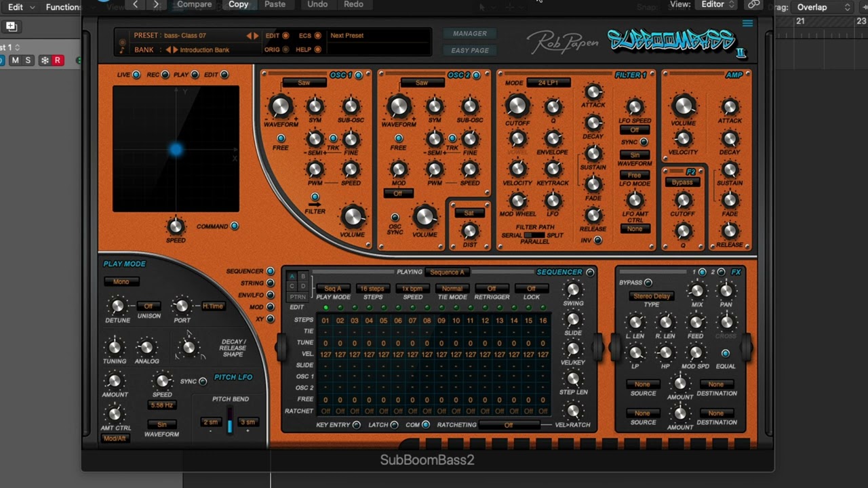This screenshot has width=868, height=488.
Task: Click the sequencer SWING knob
Action: (573, 290)
